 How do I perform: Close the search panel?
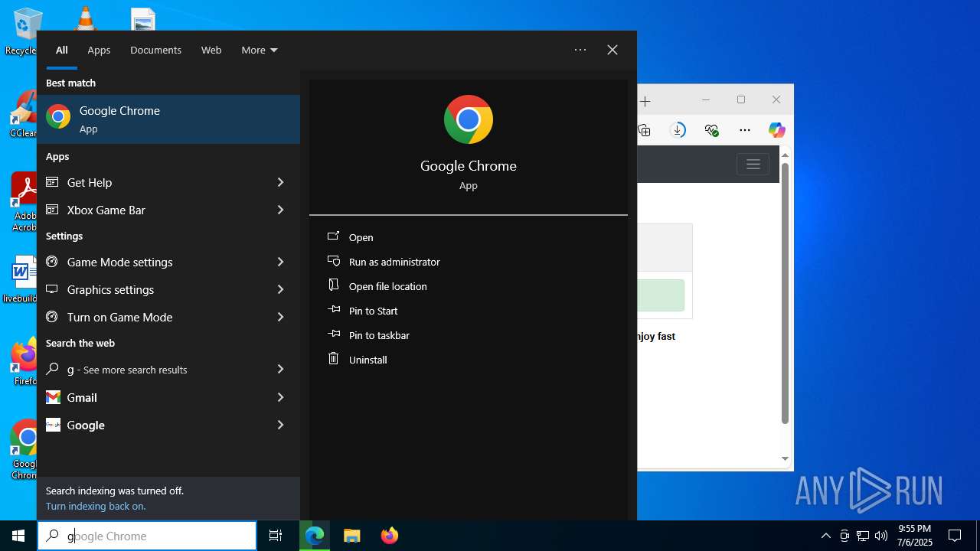612,50
